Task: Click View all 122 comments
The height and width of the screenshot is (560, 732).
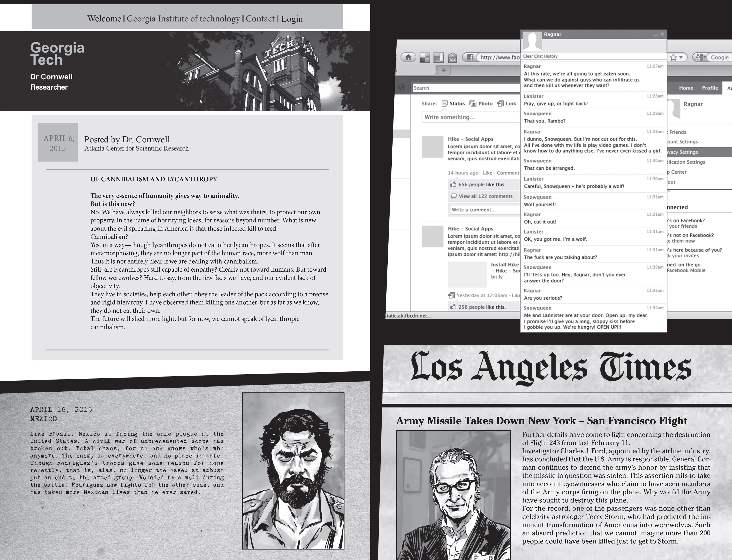Action: pos(485,196)
